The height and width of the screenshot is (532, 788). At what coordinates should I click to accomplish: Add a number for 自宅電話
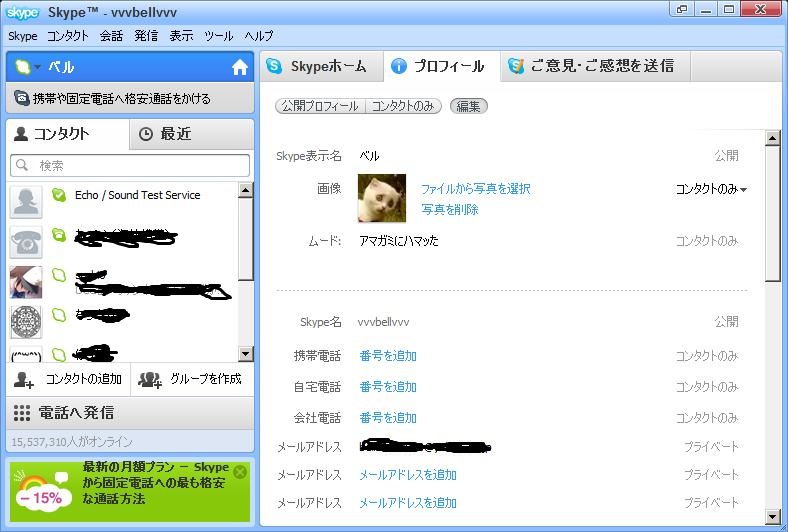click(x=388, y=387)
